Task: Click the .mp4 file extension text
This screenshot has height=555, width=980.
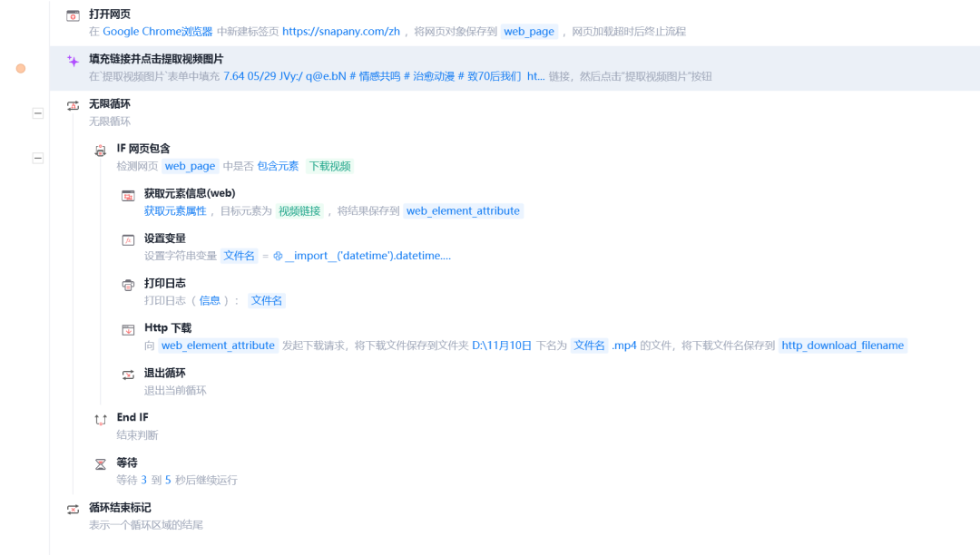Action: 623,346
